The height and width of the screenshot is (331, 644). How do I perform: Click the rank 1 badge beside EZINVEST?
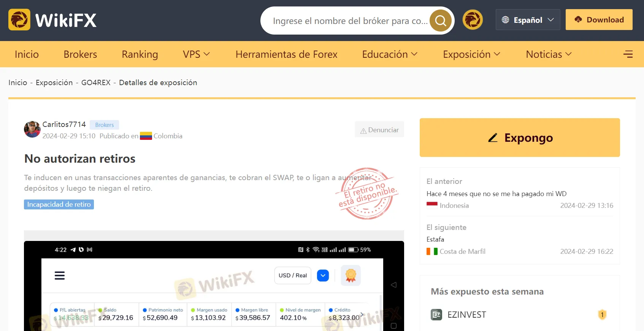coord(602,315)
